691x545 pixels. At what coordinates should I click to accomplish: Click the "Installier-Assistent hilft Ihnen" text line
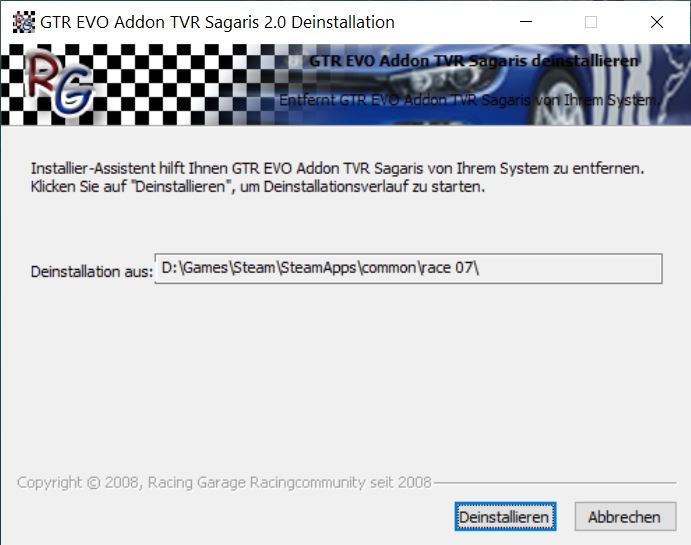[337, 169]
